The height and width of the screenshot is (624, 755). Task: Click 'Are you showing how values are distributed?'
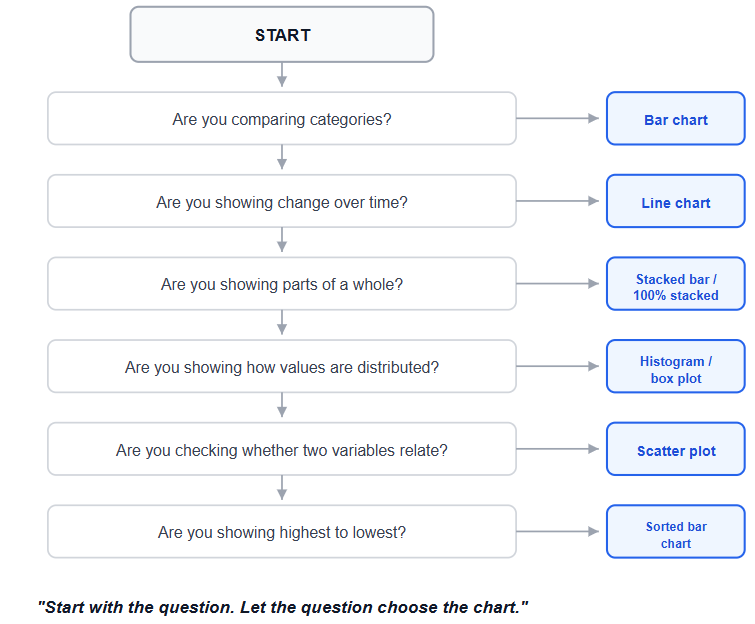282,366
